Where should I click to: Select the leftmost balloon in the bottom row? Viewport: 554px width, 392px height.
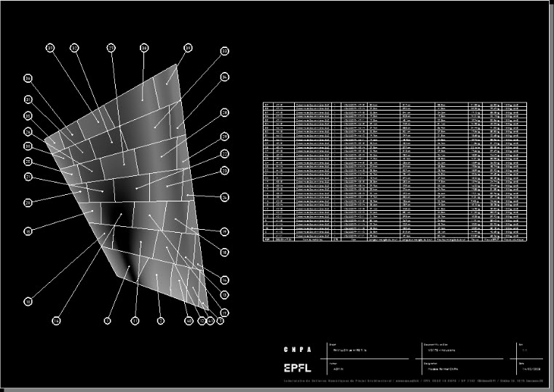click(x=56, y=319)
